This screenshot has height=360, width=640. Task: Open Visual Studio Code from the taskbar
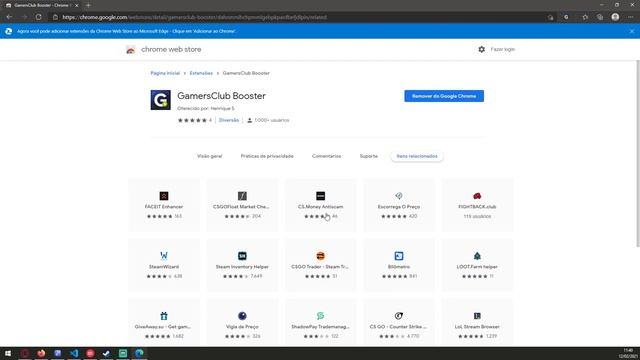pos(74,353)
